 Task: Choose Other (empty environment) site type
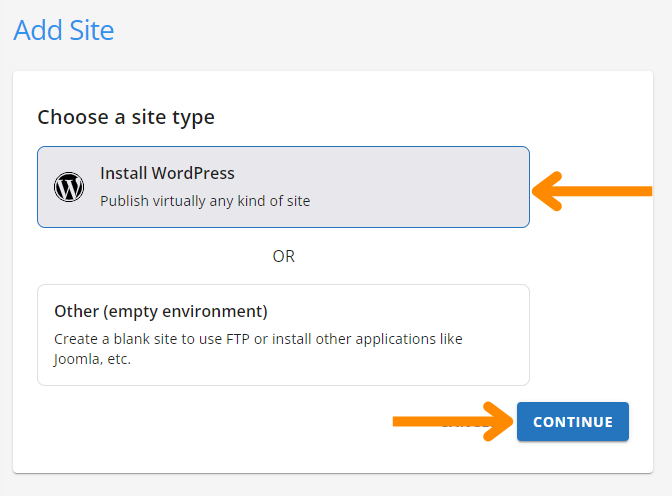[283, 335]
